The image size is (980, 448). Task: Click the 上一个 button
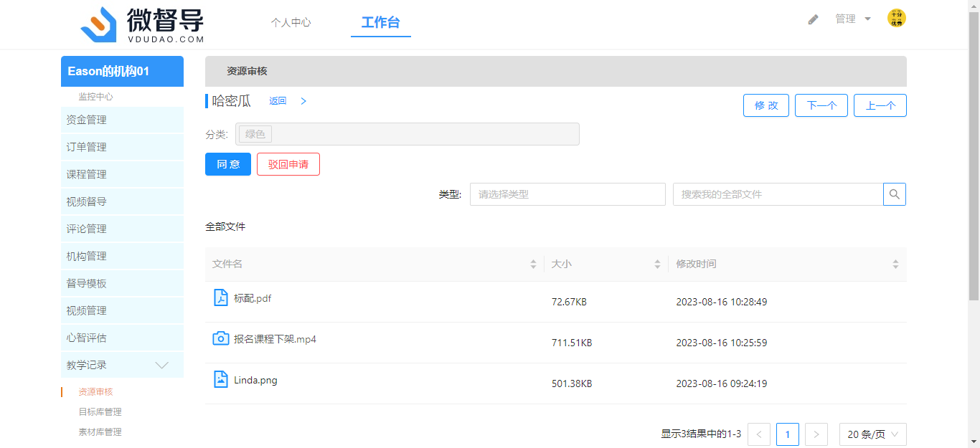[880, 105]
